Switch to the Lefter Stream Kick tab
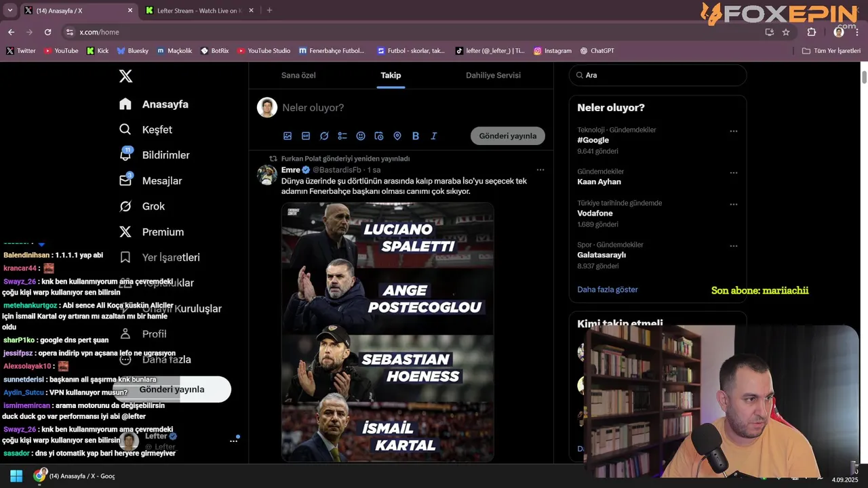This screenshot has width=868, height=488. pyautogui.click(x=199, y=11)
